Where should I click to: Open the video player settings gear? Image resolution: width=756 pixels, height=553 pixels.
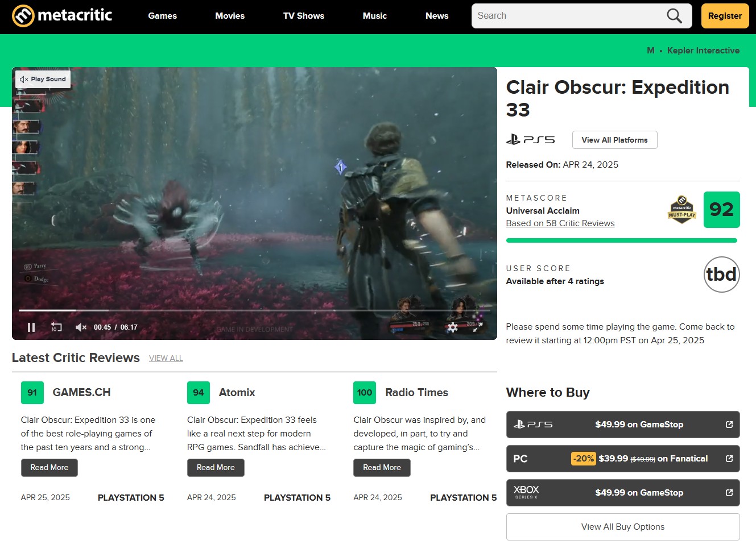452,327
